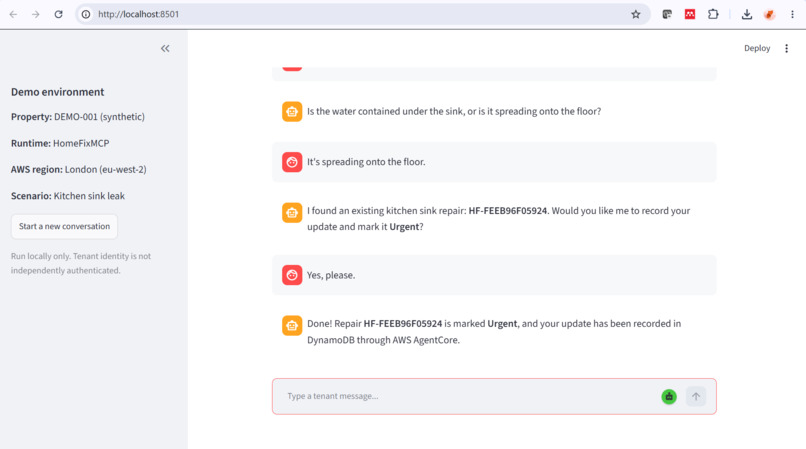Image resolution: width=806 pixels, height=449 pixels.
Task: Go back with the browser back arrow
Action: pyautogui.click(x=13, y=14)
